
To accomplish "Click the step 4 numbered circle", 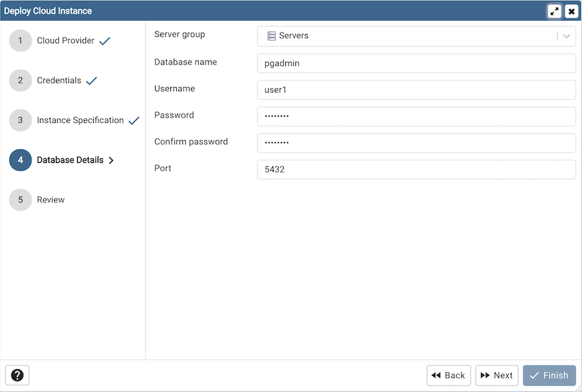I will point(20,160).
